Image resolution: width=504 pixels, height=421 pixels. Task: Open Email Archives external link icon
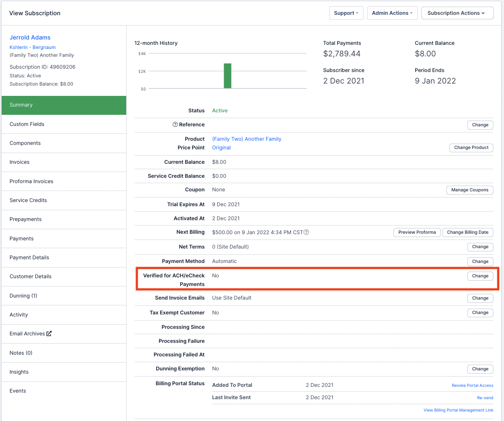[49, 334]
